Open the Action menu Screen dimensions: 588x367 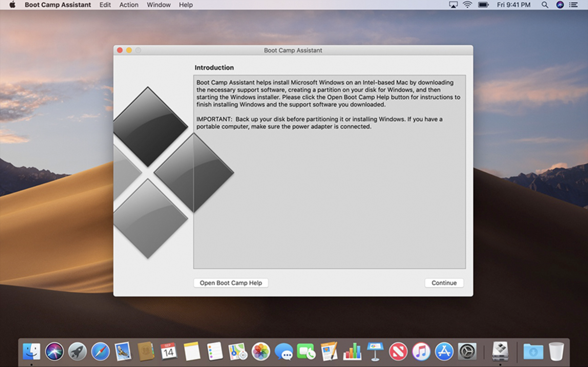pyautogui.click(x=129, y=5)
